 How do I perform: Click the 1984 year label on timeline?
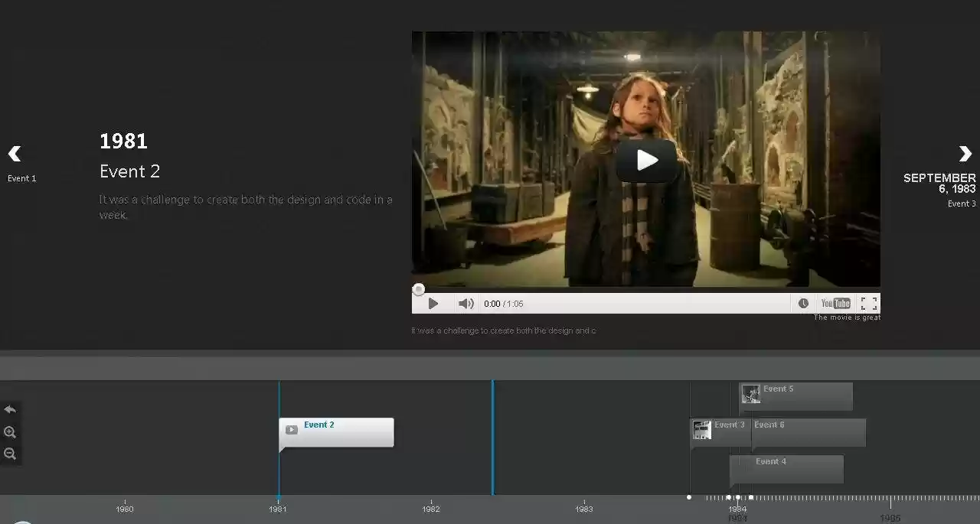pos(737,509)
